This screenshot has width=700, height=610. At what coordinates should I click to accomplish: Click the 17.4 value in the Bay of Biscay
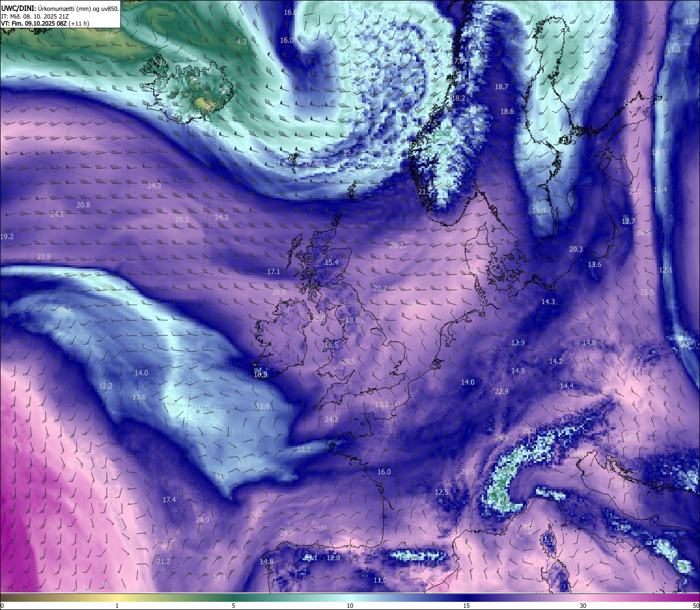click(170, 500)
